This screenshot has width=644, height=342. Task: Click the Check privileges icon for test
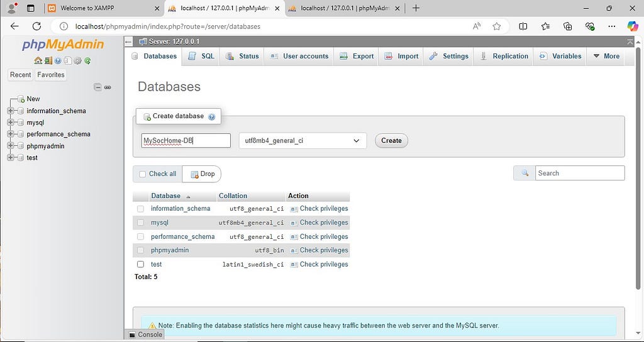click(294, 265)
